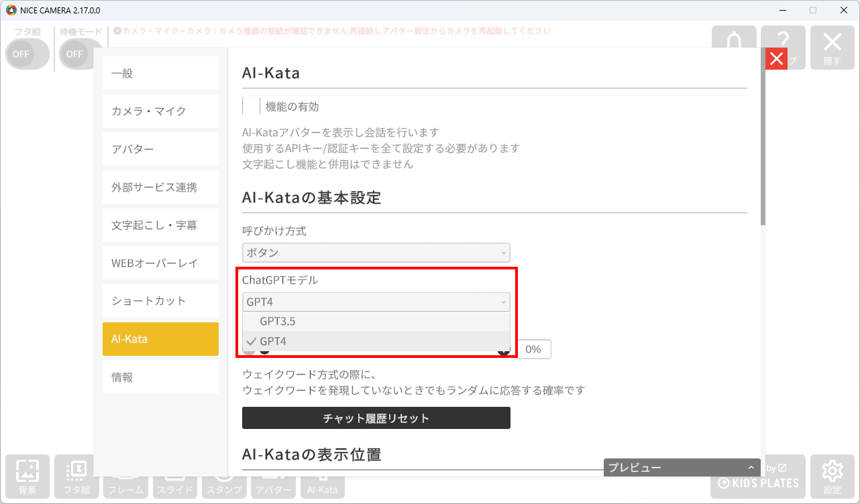The image size is (860, 504).
Task: Open the アバター avatar tool in bottom bar
Action: pos(273,487)
